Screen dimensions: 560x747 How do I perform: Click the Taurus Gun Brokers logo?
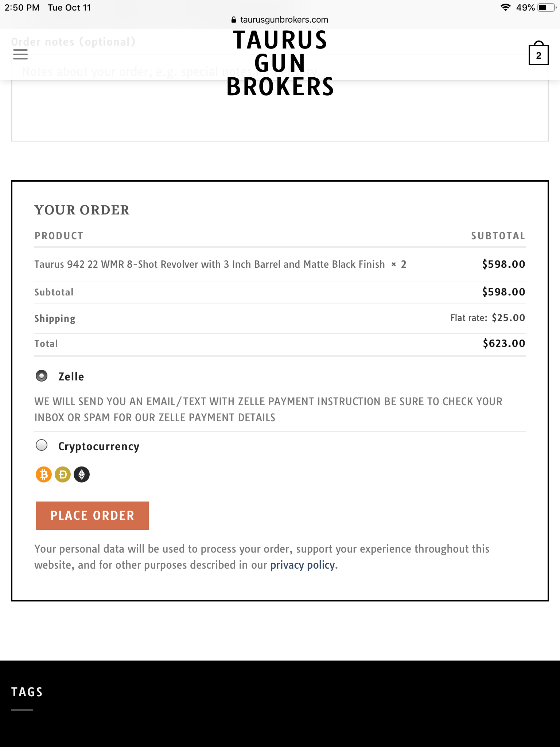point(280,63)
